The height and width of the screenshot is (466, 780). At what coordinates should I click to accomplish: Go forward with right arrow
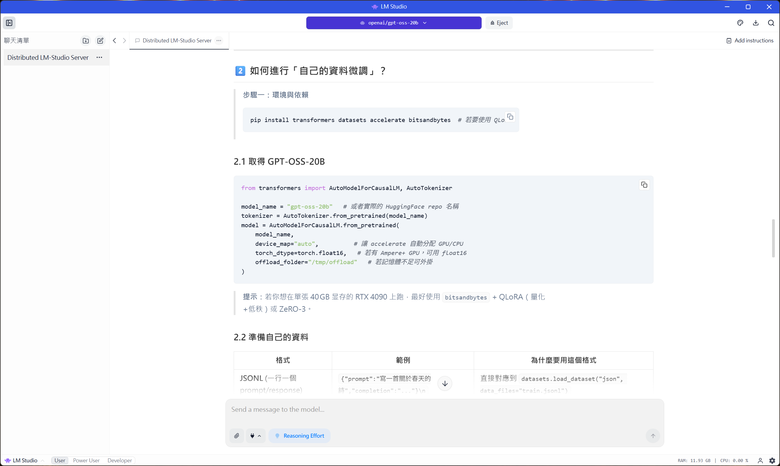pos(124,41)
